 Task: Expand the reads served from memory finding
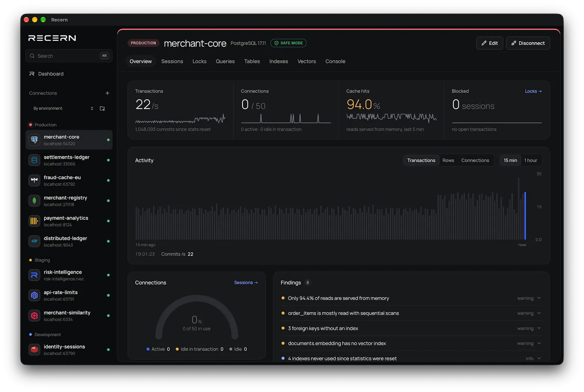[x=411, y=298]
